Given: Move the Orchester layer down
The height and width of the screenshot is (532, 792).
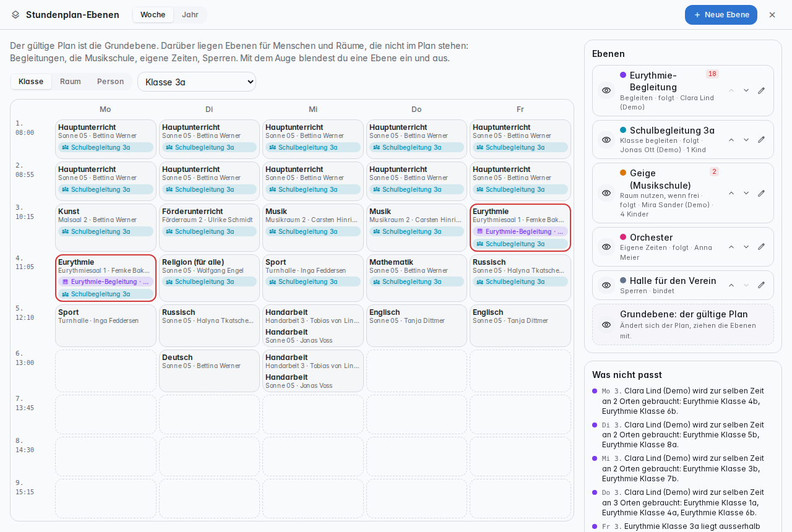Looking at the screenshot, I should 746,247.
